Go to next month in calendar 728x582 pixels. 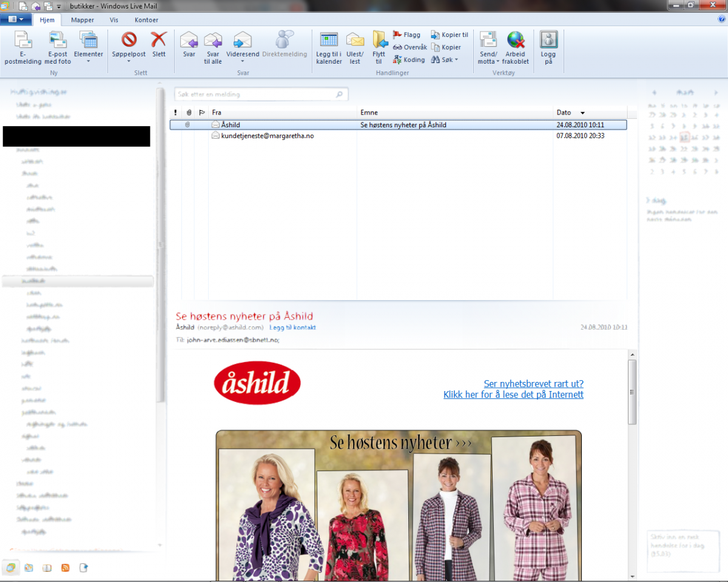[716, 93]
